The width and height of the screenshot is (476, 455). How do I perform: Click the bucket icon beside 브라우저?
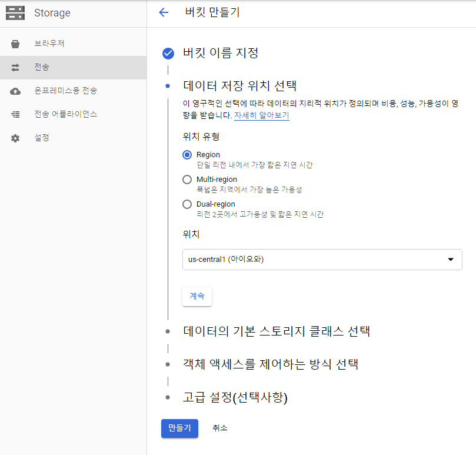coord(15,44)
